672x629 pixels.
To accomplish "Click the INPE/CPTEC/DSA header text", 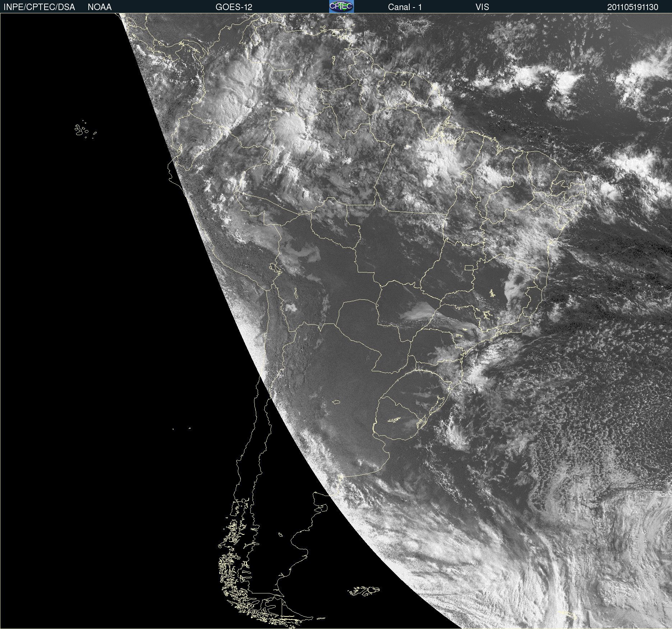I will point(39,7).
